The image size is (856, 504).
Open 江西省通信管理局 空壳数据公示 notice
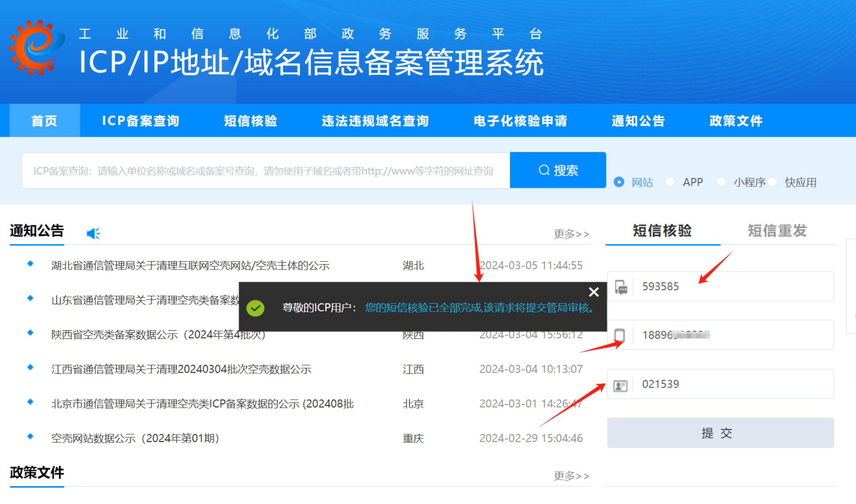[x=181, y=369]
